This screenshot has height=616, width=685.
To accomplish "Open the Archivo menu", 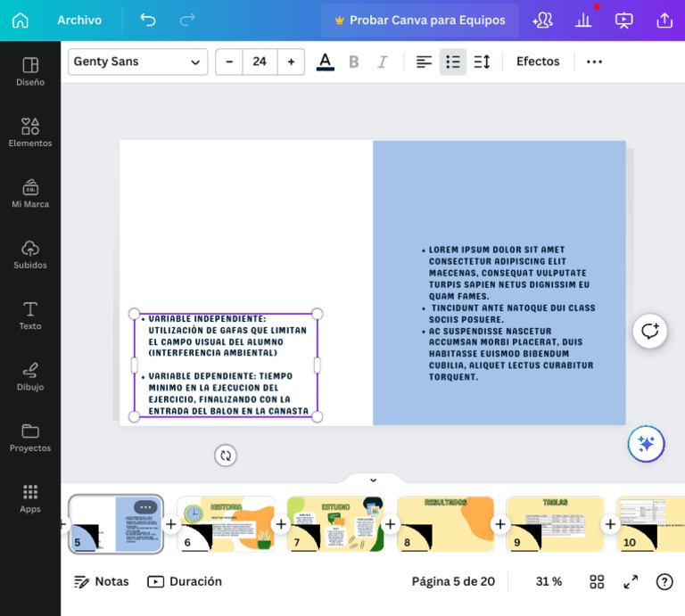I will (x=79, y=20).
